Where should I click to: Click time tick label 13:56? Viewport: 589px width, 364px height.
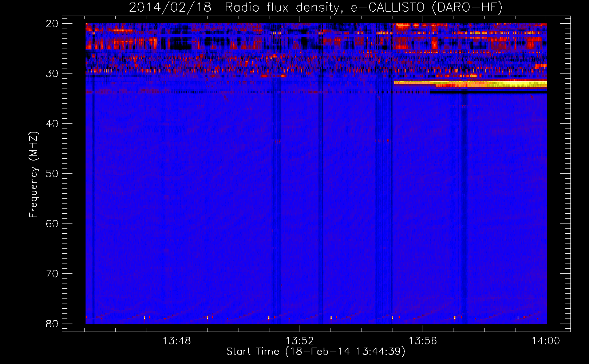tap(423, 341)
